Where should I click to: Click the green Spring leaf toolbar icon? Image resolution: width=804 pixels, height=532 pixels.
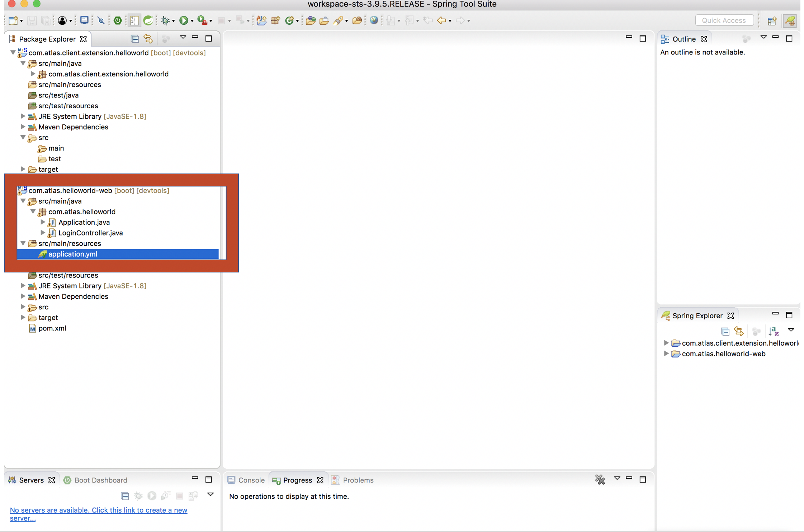tap(148, 20)
